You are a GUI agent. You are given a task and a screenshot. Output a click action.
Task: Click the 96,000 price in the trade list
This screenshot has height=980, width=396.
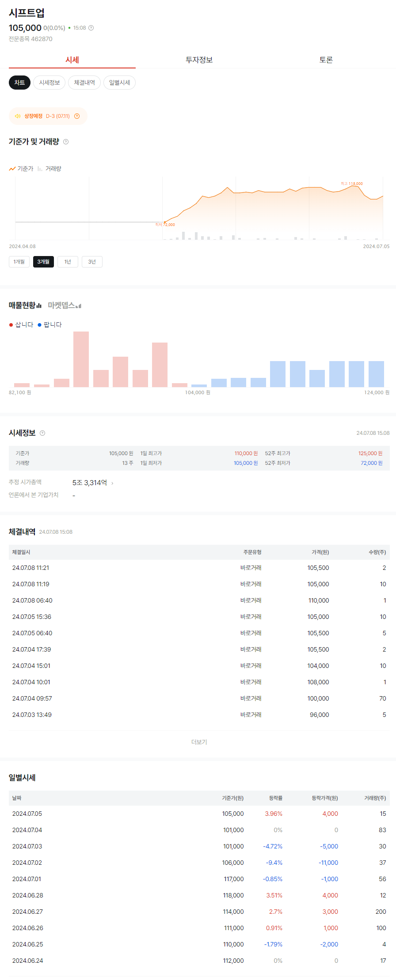[320, 715]
